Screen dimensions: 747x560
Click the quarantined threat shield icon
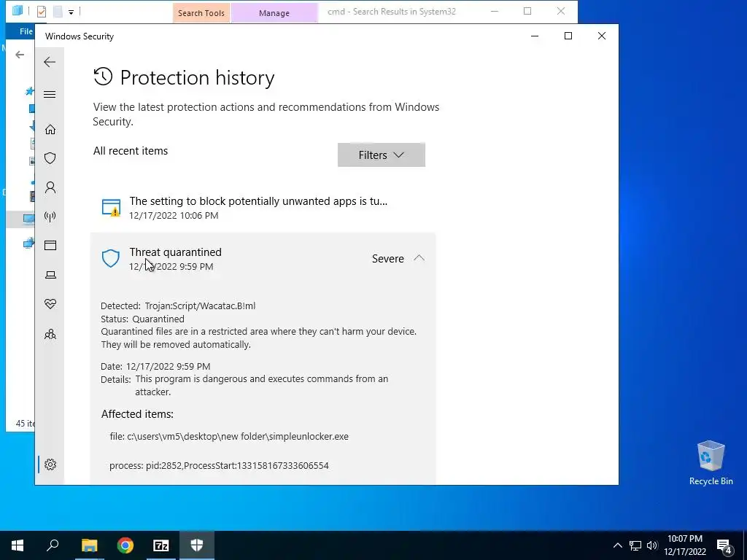point(111,259)
